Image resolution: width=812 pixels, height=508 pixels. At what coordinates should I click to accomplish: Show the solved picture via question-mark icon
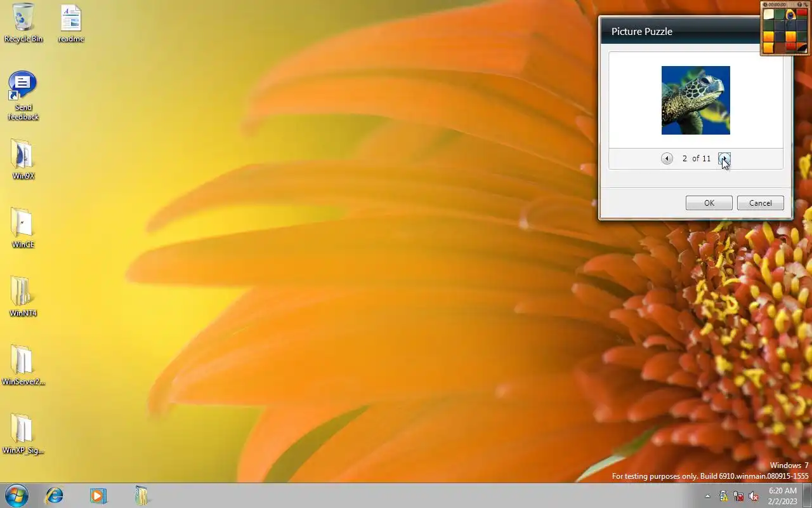click(x=799, y=4)
